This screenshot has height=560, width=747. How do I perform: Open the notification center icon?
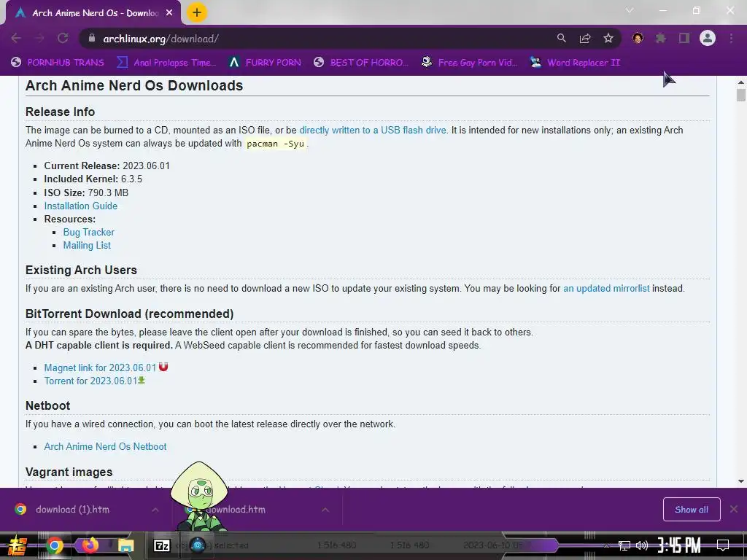(723, 545)
